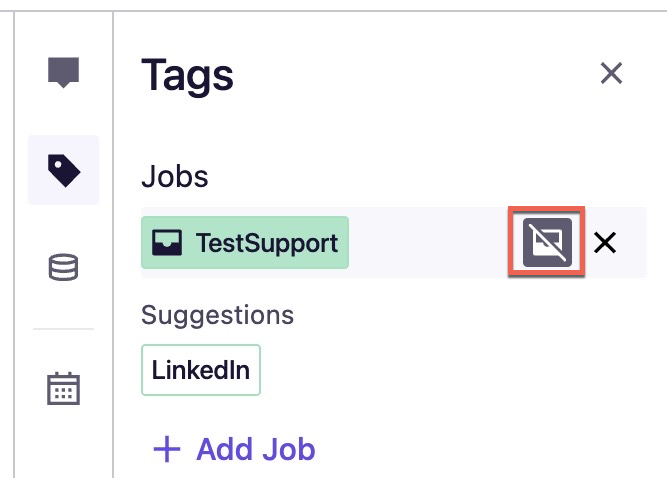Open the calendar sidebar icon

pos(63,388)
